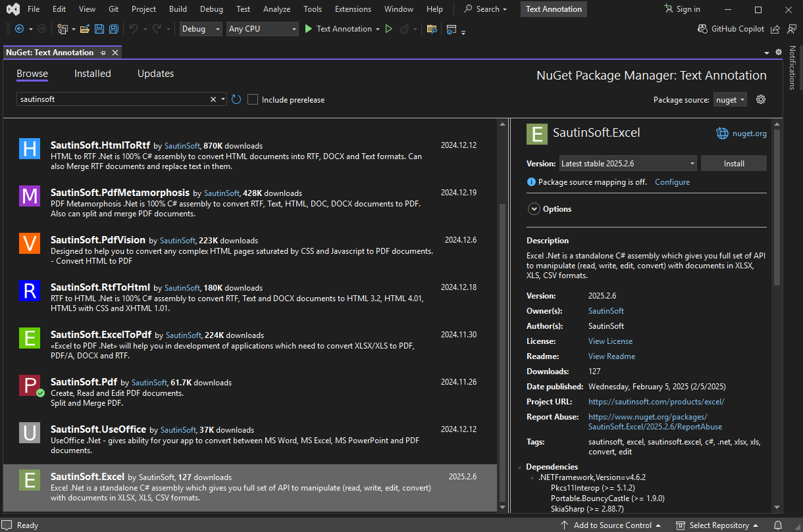Switch to the Installed tab
This screenshot has height=532, width=803.
tap(92, 74)
